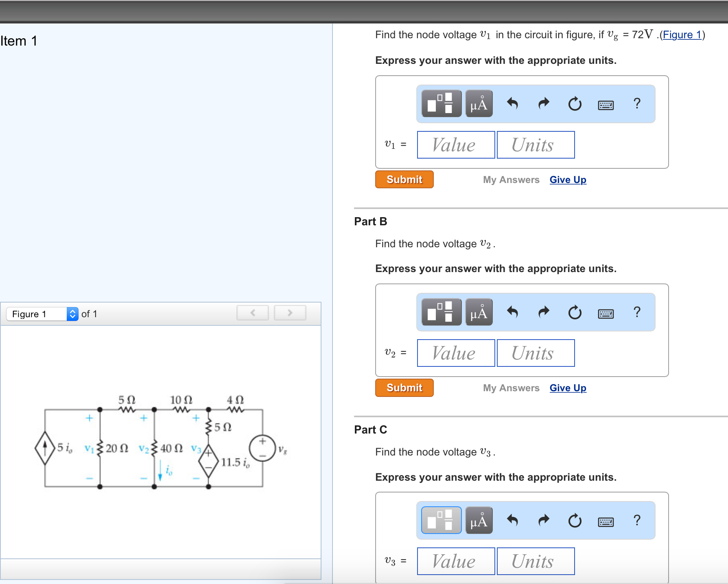Submit the Part A answer
The height and width of the screenshot is (584, 728).
[404, 179]
